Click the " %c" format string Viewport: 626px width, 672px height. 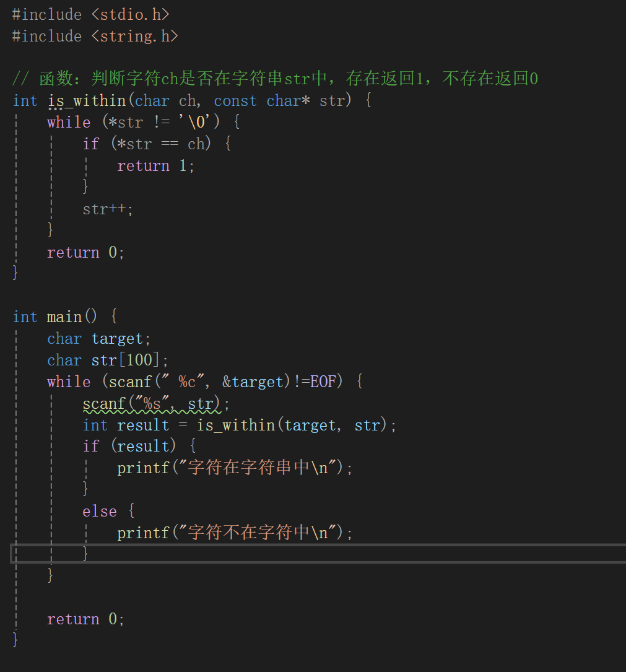tap(182, 382)
